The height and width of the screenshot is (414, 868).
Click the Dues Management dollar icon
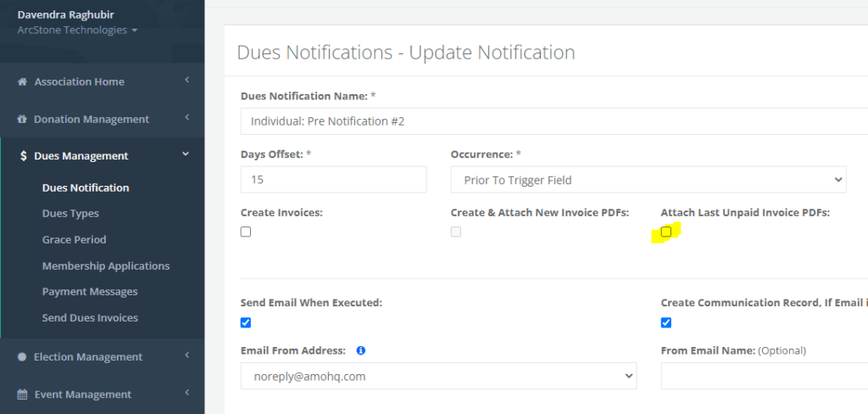23,156
